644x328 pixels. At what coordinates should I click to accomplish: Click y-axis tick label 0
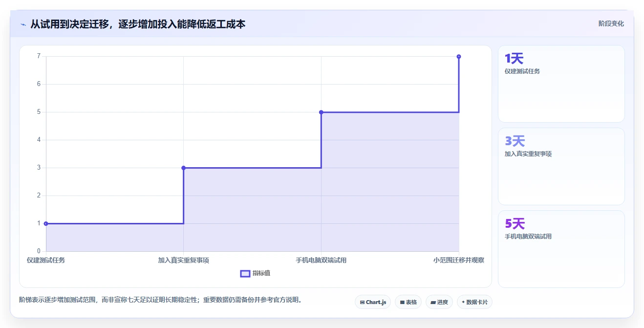[x=39, y=251]
